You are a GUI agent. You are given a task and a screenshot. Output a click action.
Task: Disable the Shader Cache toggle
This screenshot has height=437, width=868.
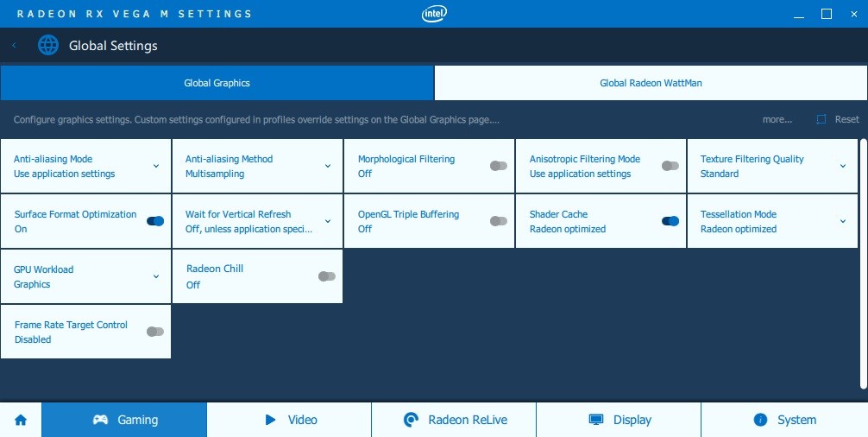pos(670,221)
